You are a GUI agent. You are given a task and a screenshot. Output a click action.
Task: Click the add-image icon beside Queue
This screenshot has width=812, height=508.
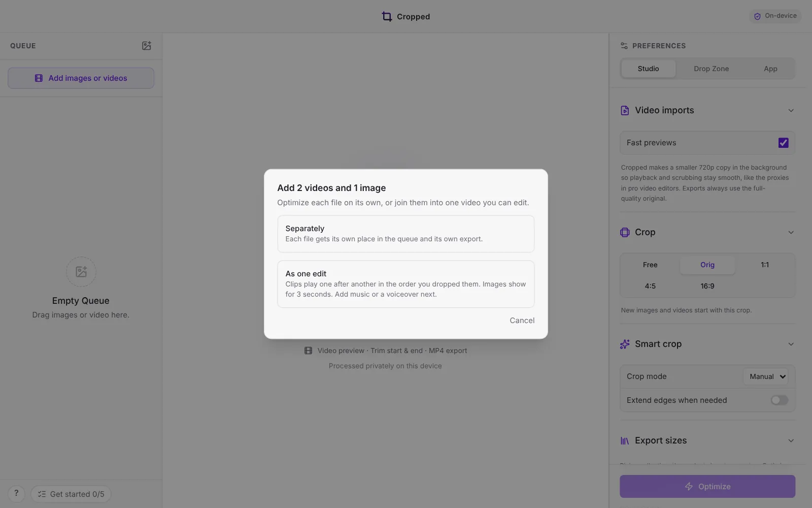click(147, 46)
